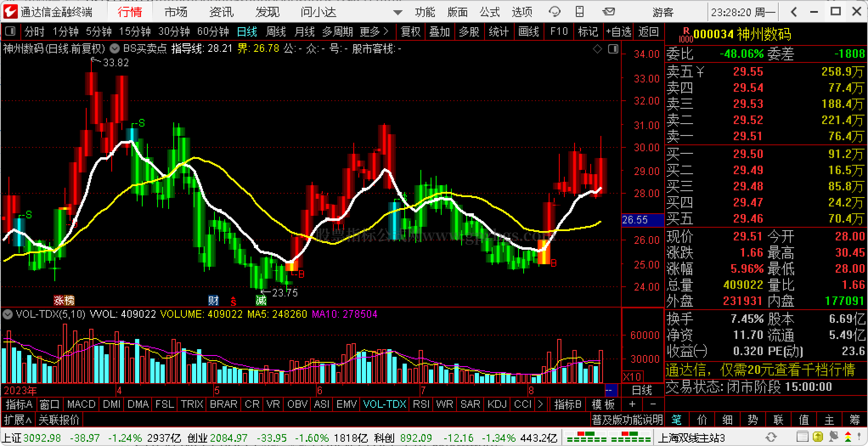This screenshot has width=868, height=446.
Task: Toggle the chart panel layout icon at top right
Action: (x=613, y=49)
